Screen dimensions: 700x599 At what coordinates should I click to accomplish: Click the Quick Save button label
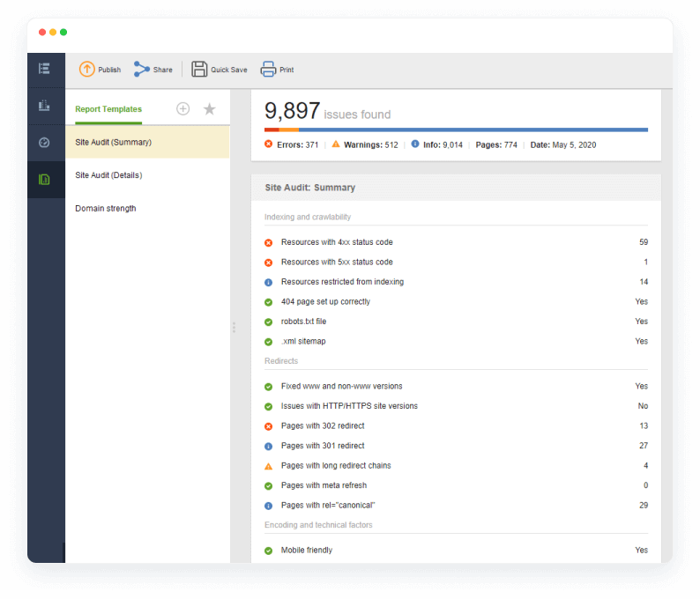[x=229, y=70]
